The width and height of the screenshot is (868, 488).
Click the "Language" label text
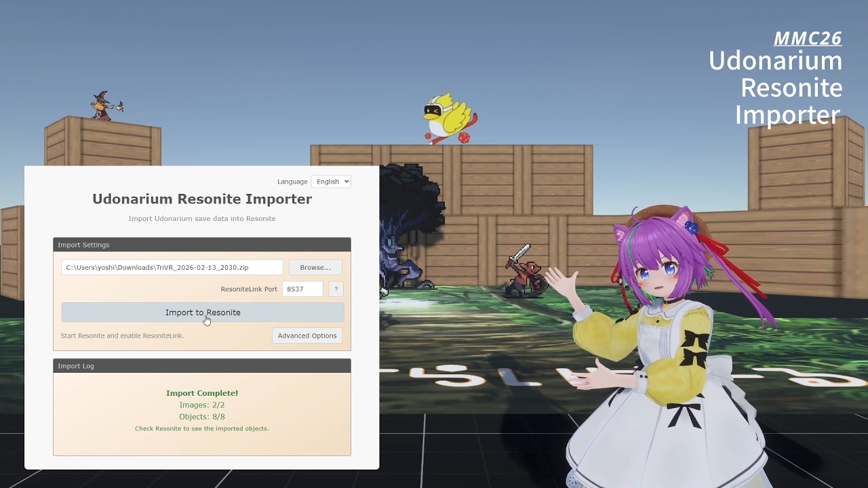coord(292,182)
